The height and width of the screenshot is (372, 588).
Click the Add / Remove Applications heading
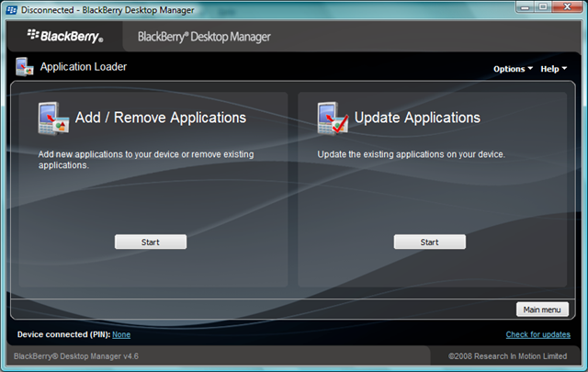point(161,118)
